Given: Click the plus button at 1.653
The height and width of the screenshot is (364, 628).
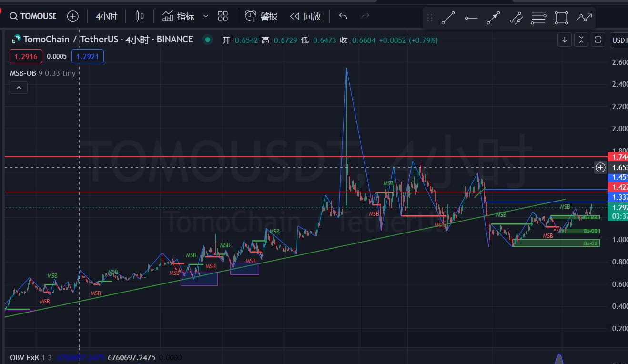Looking at the screenshot, I should click(x=601, y=167).
